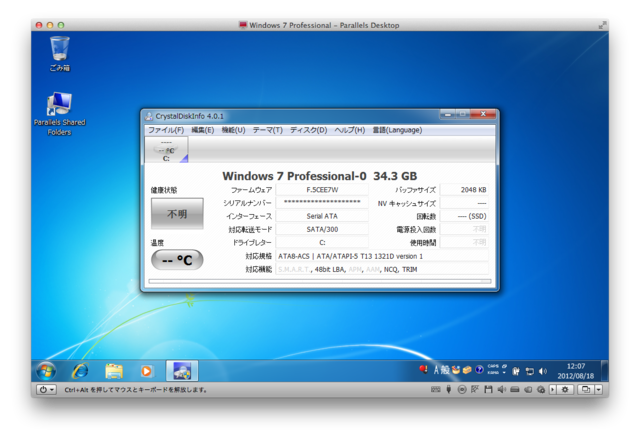Click the Windows 7 Professional-0 34.3 GB heading
This screenshot has width=640, height=441.
pyautogui.click(x=320, y=176)
